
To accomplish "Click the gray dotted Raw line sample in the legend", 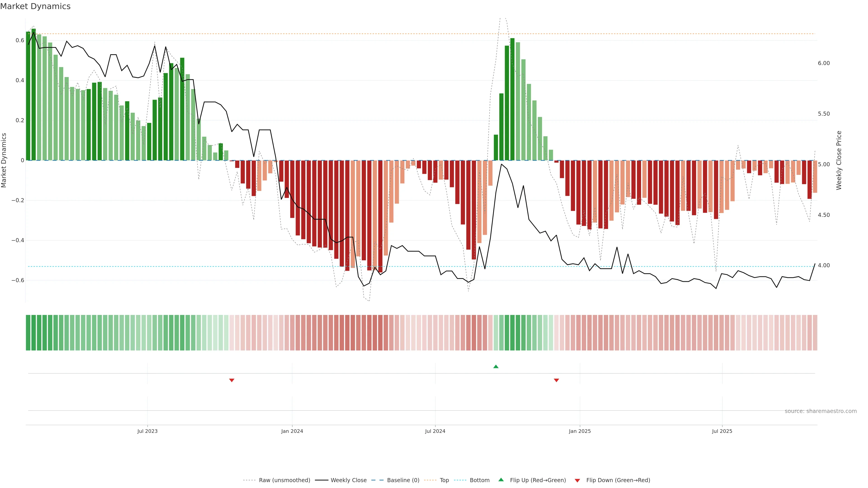I will click(x=249, y=480).
